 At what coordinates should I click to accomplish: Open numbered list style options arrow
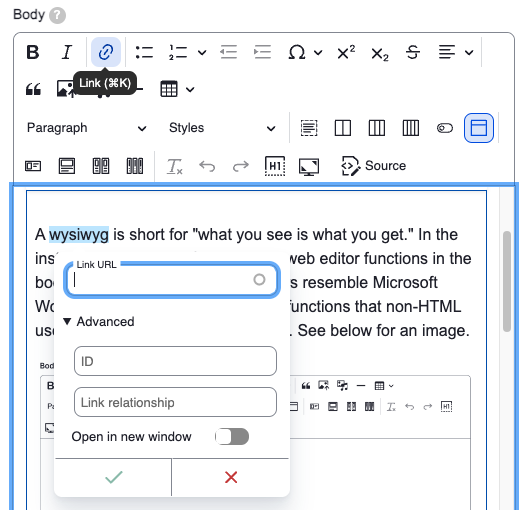(202, 53)
